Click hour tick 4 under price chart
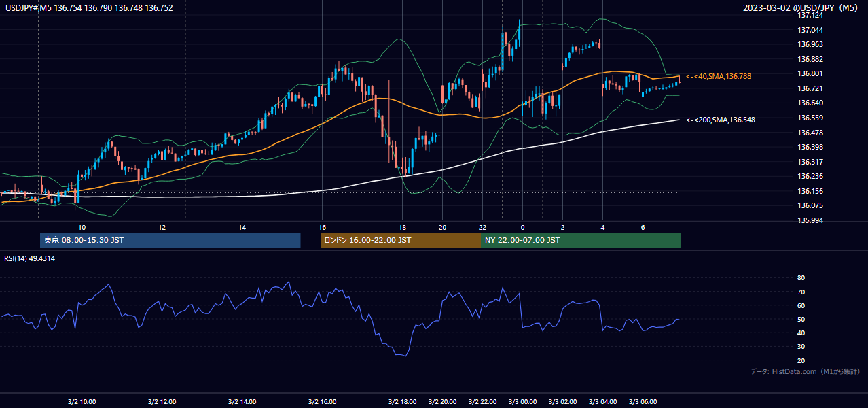 602,227
